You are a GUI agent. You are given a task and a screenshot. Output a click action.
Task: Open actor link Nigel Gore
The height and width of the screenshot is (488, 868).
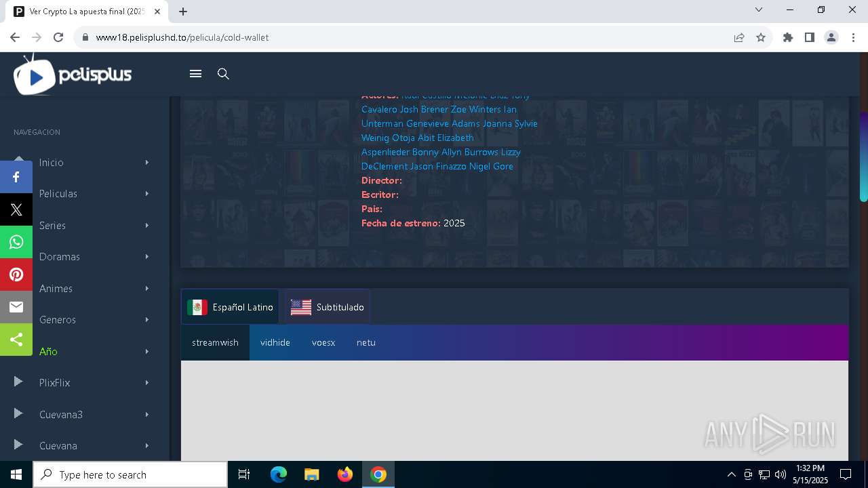[491, 166]
